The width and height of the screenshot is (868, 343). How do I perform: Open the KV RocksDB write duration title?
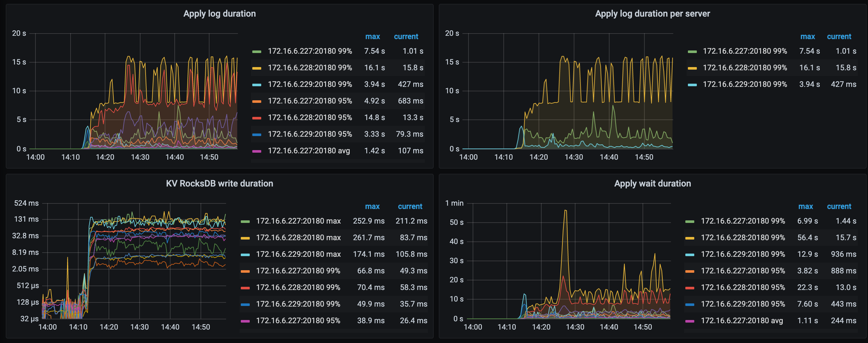[x=219, y=183]
